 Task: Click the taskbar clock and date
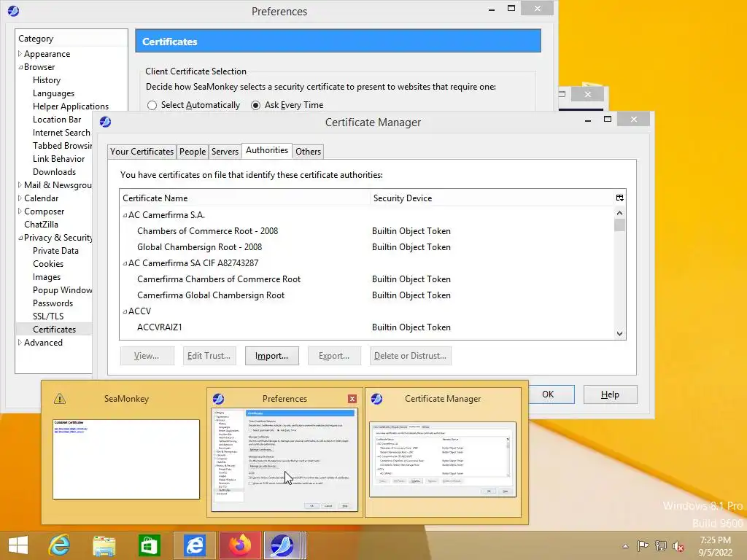(x=715, y=546)
